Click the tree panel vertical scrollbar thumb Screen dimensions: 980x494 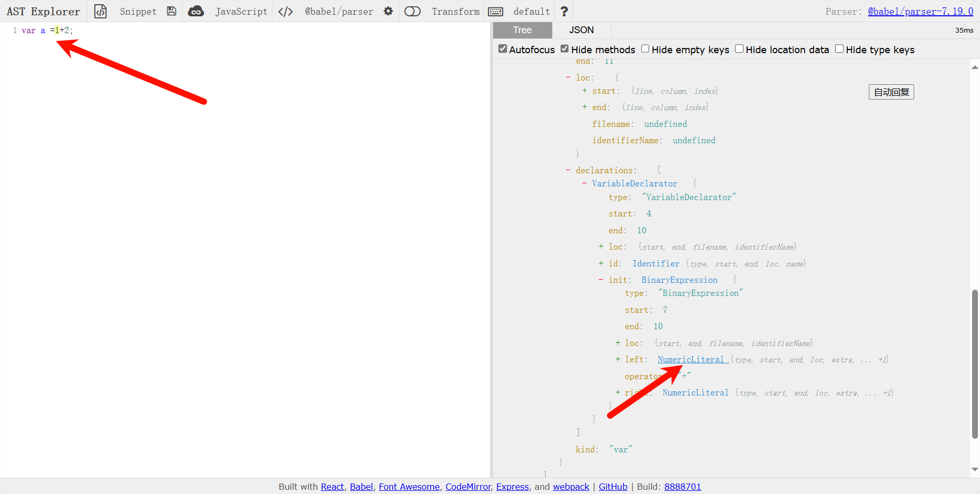pyautogui.click(x=975, y=364)
